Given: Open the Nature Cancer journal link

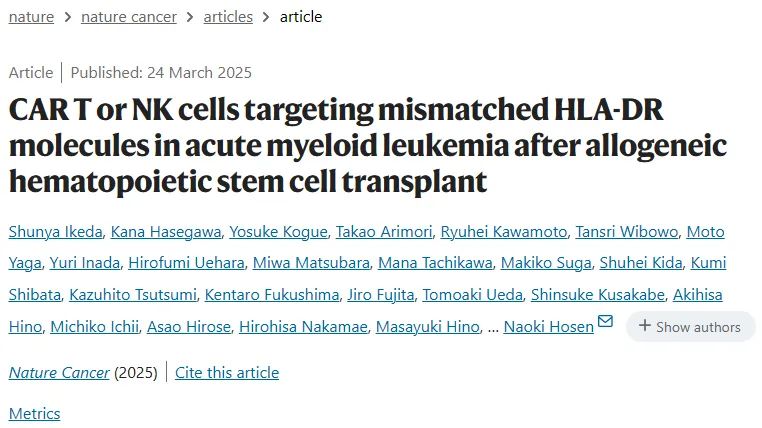Looking at the screenshot, I should 59,373.
